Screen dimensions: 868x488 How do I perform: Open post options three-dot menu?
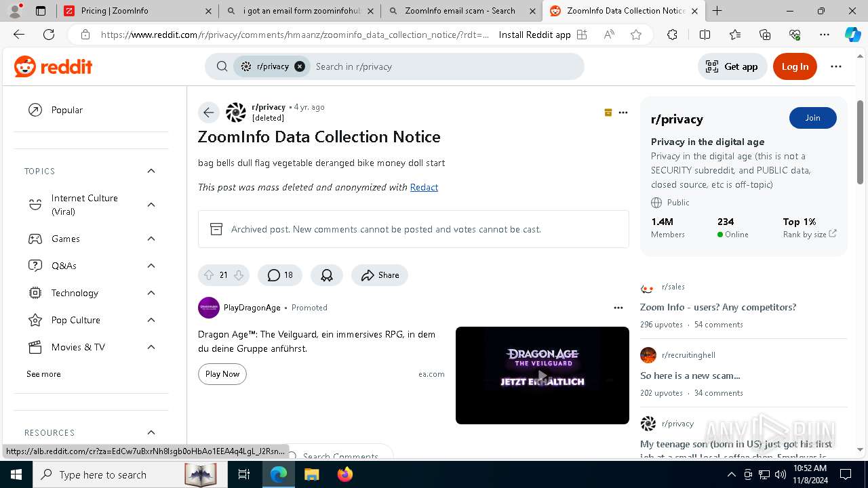tap(623, 113)
